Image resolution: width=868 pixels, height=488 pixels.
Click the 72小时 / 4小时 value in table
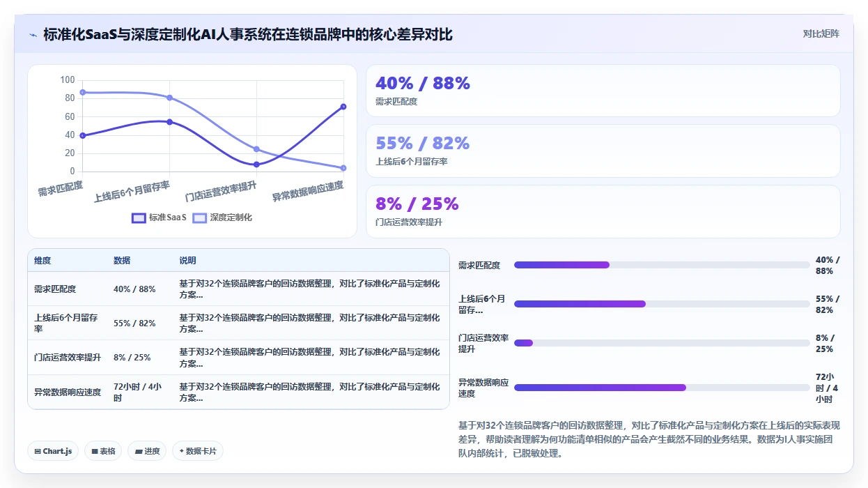pos(138,392)
